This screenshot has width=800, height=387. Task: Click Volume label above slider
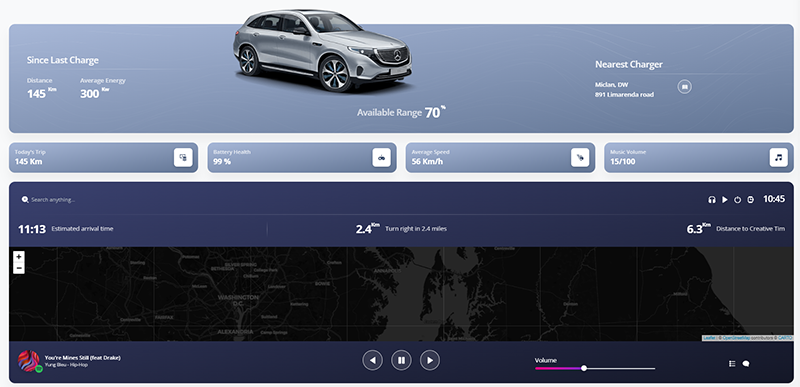pyautogui.click(x=545, y=360)
